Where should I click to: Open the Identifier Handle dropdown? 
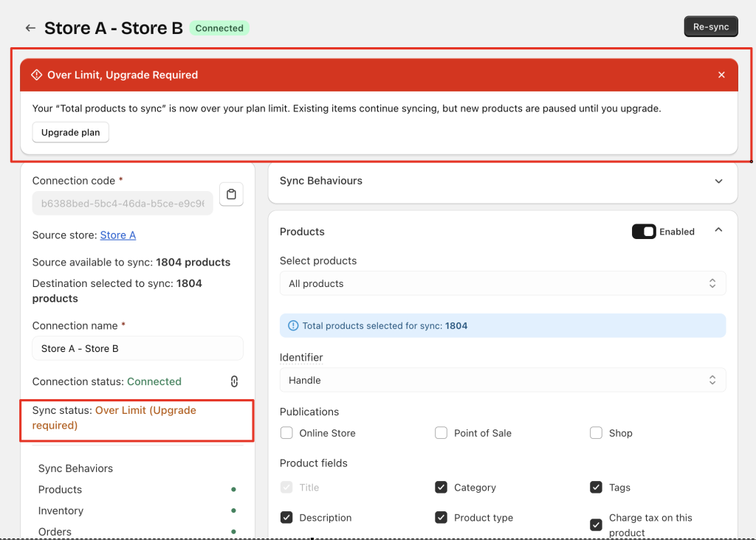click(502, 380)
